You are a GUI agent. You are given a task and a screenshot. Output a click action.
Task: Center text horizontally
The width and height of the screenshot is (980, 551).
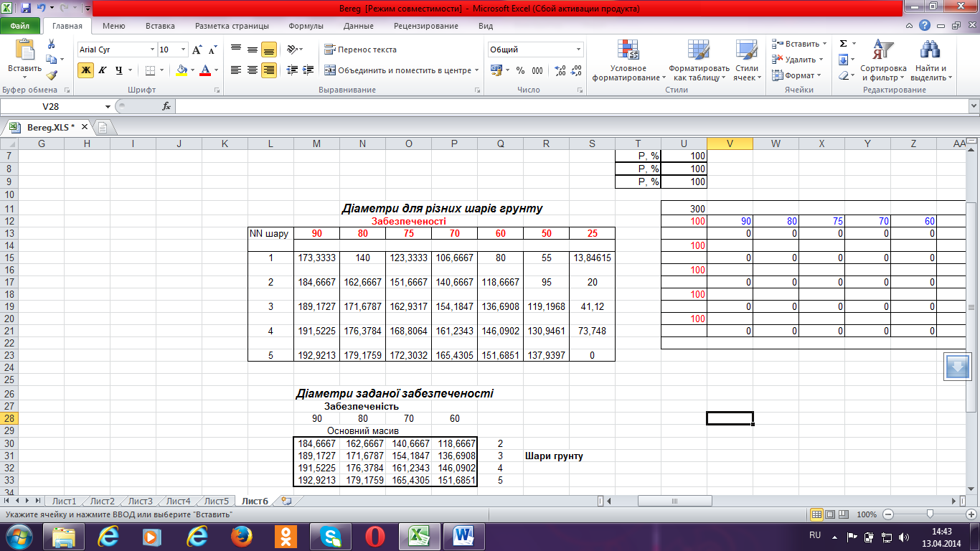click(x=253, y=70)
